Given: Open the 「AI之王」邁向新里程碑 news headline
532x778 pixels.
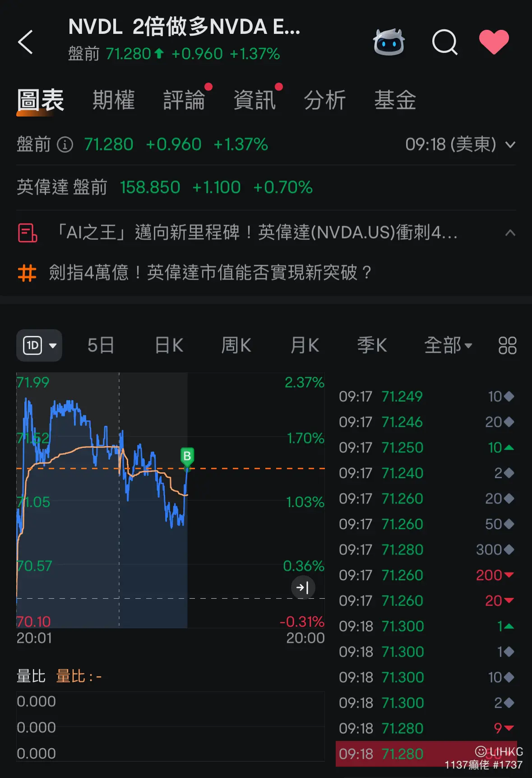Looking at the screenshot, I should [x=255, y=233].
